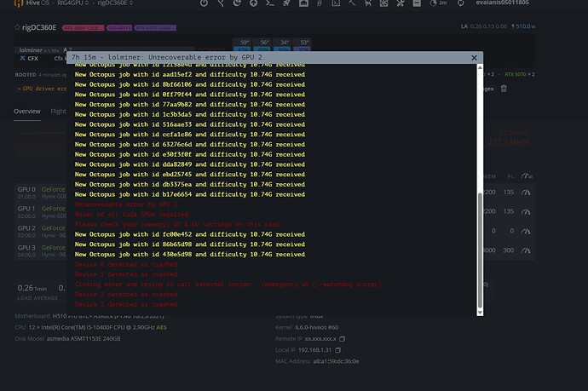Copy the Remote IP address
This screenshot has height=391, width=588.
tap(341, 338)
